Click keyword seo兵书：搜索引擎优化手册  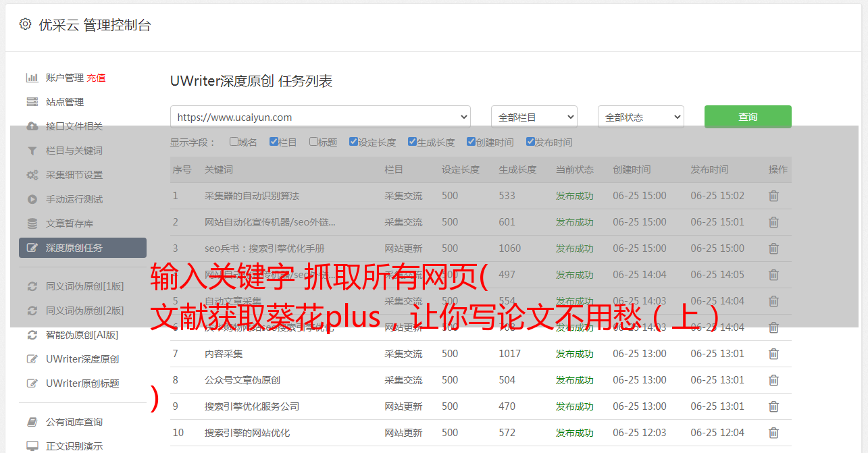265,248
